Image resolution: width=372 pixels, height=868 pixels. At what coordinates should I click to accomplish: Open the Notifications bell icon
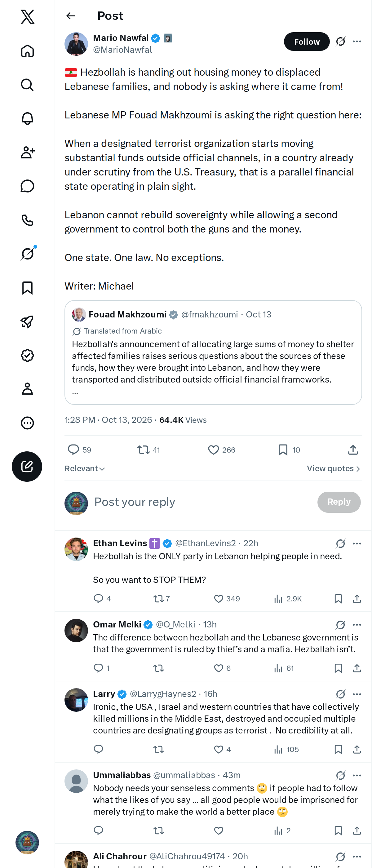coord(27,119)
